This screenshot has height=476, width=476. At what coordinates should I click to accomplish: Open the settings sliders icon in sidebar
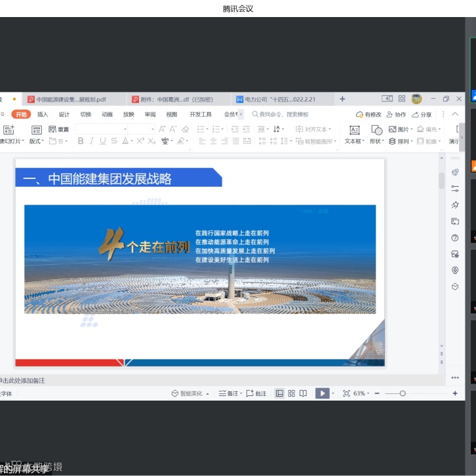tap(455, 189)
